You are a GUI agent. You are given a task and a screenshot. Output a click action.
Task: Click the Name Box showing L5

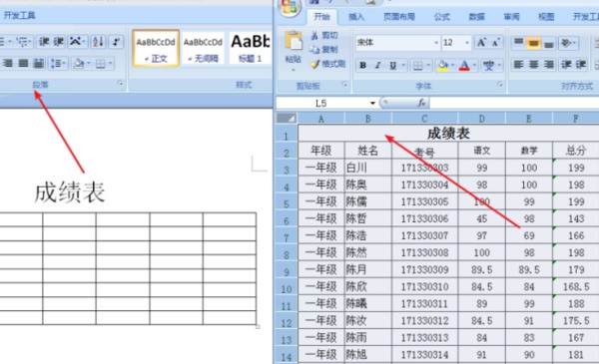(x=320, y=103)
